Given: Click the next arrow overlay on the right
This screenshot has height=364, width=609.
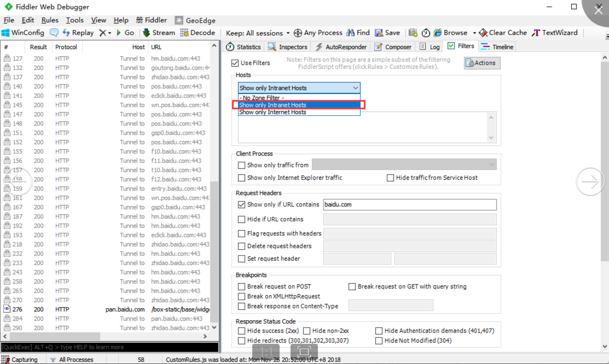Looking at the screenshot, I should tap(590, 181).
